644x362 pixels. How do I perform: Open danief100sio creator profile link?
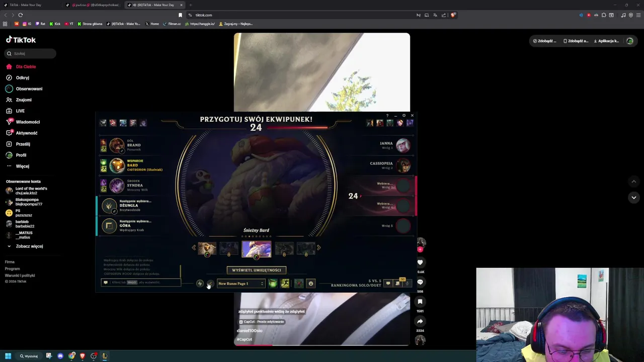[x=250, y=331]
